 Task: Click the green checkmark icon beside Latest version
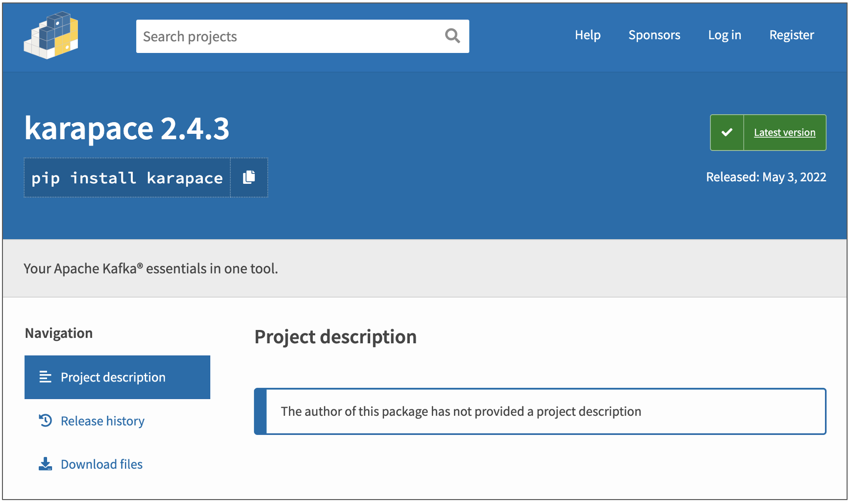pos(726,132)
